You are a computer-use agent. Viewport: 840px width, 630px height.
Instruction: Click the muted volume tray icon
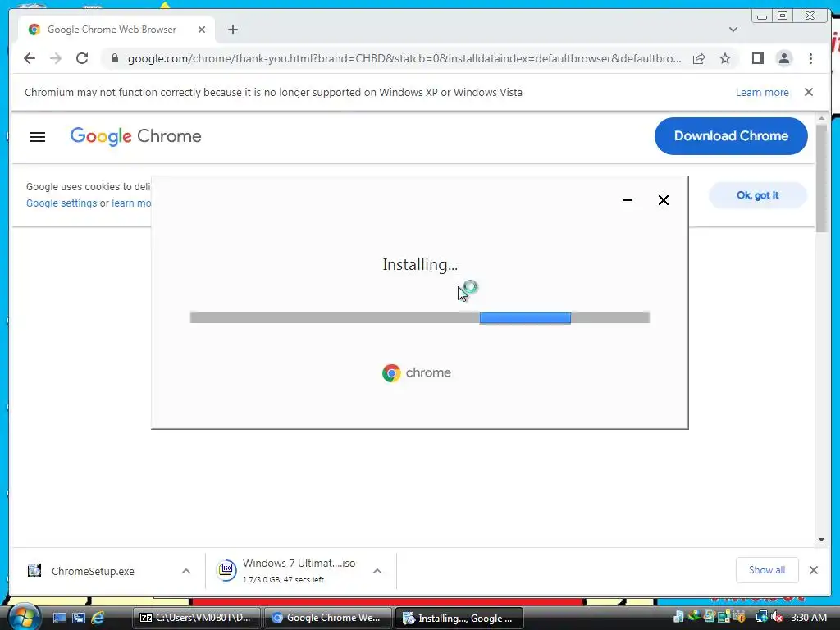point(777,618)
